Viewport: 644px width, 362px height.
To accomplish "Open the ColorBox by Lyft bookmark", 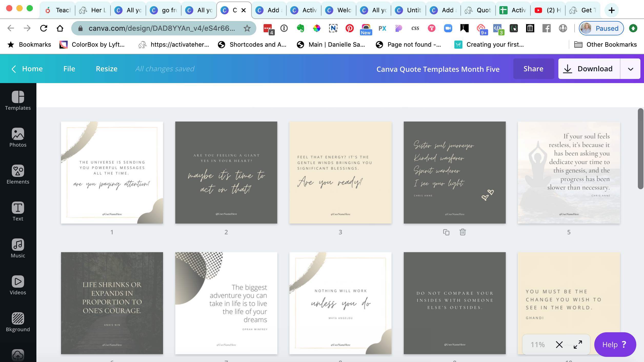I will [x=92, y=45].
